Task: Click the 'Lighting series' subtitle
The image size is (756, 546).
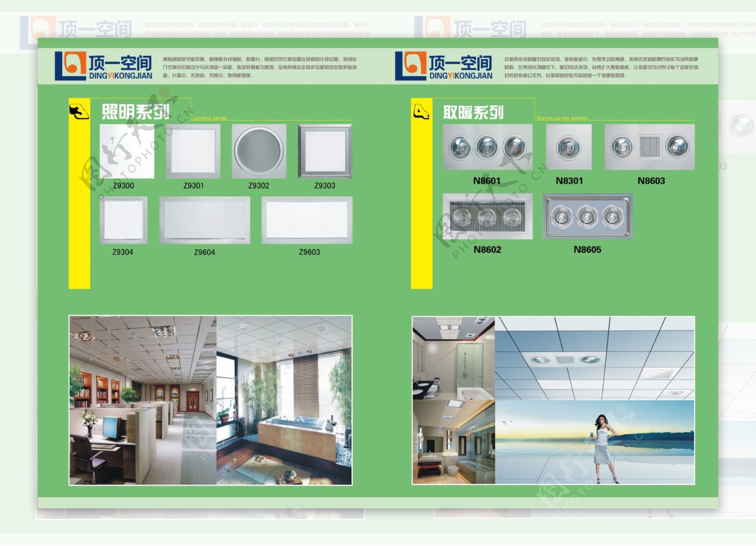Action: (209, 118)
